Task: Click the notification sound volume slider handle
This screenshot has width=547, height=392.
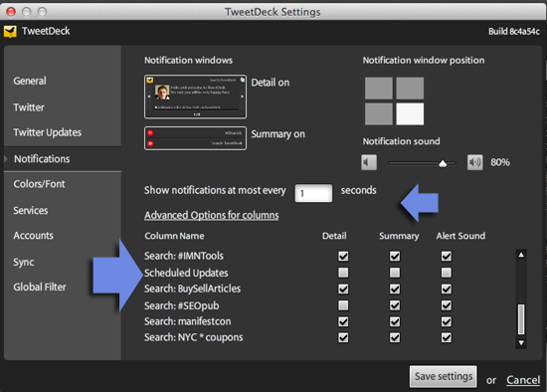Action: 443,163
